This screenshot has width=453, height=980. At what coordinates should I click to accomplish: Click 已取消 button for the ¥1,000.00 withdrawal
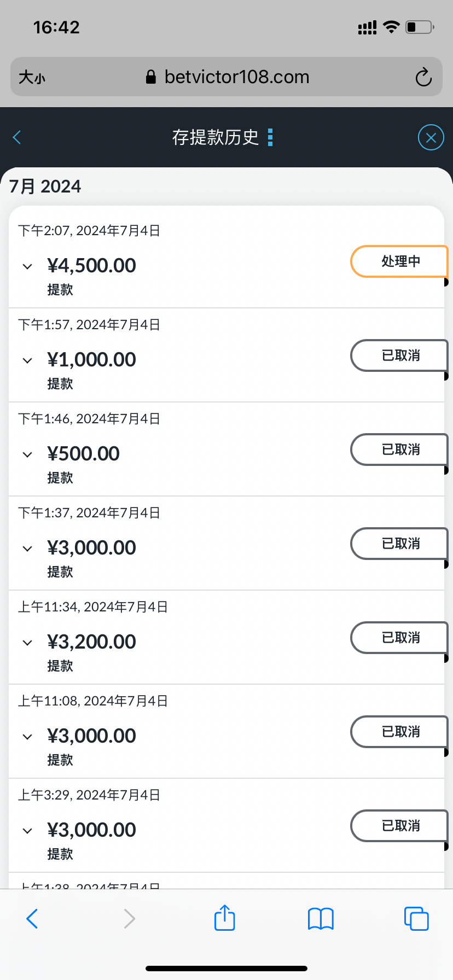(x=400, y=355)
